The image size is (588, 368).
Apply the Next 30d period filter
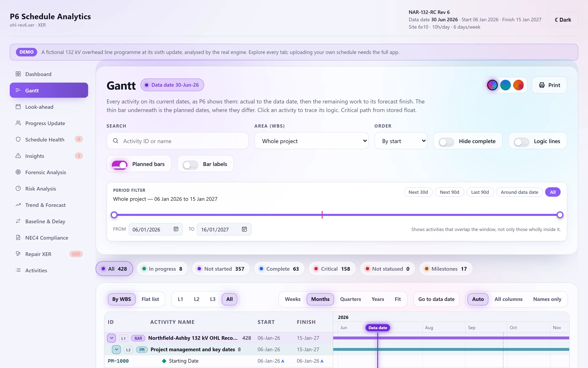418,192
